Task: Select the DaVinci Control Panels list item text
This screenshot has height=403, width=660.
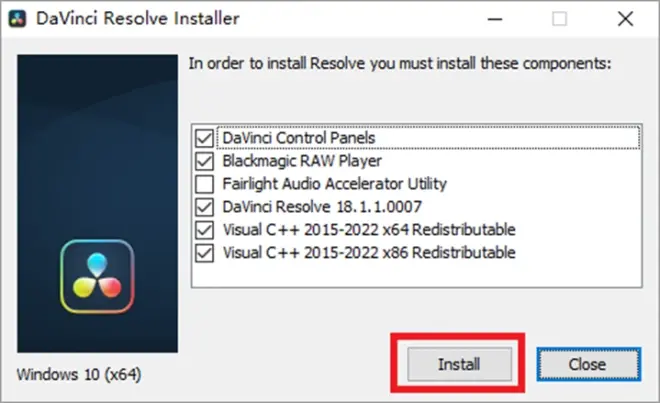Action: click(x=299, y=138)
